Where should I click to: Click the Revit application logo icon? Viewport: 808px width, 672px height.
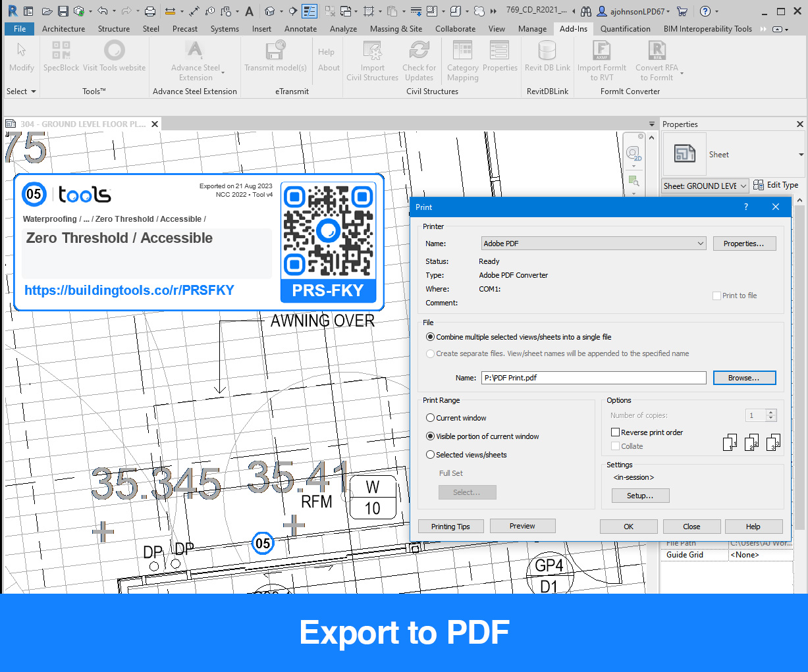[13, 11]
